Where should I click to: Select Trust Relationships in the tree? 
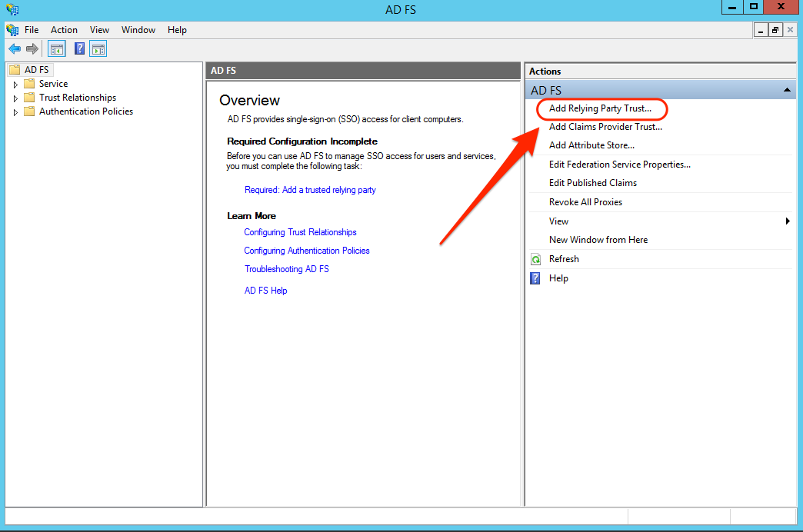click(78, 98)
